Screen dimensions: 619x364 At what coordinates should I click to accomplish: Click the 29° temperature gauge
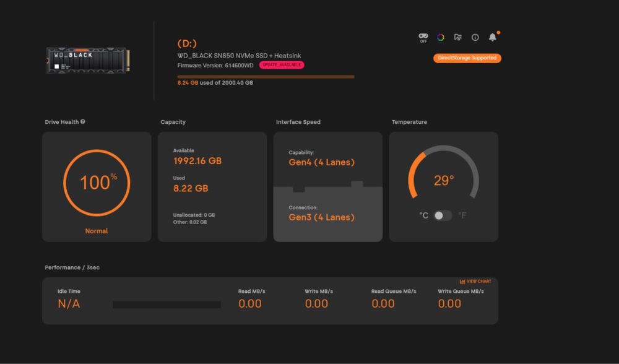[443, 173]
